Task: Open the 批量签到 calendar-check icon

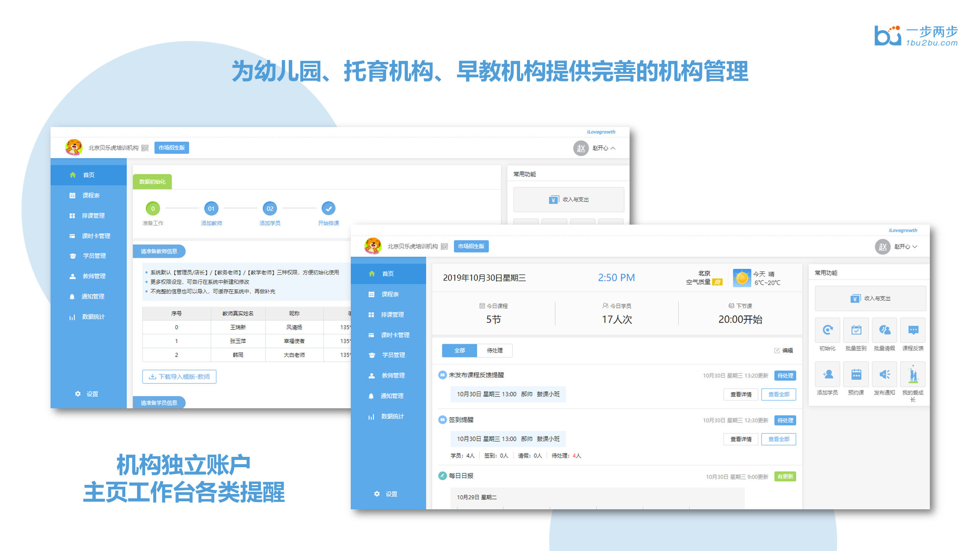Action: pyautogui.click(x=856, y=330)
